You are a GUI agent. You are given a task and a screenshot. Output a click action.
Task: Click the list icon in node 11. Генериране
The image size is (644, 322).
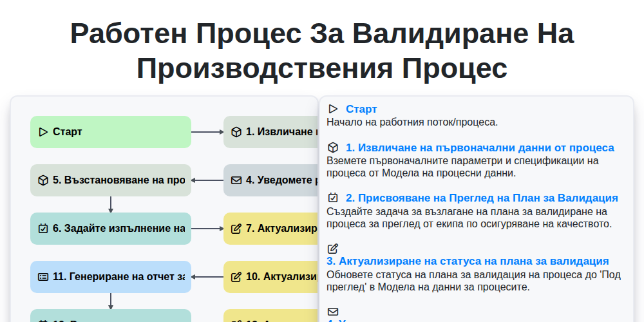pyautogui.click(x=43, y=277)
